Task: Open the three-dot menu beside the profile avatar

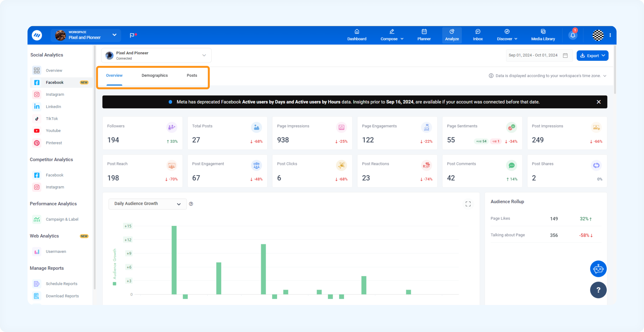Action: tap(610, 35)
